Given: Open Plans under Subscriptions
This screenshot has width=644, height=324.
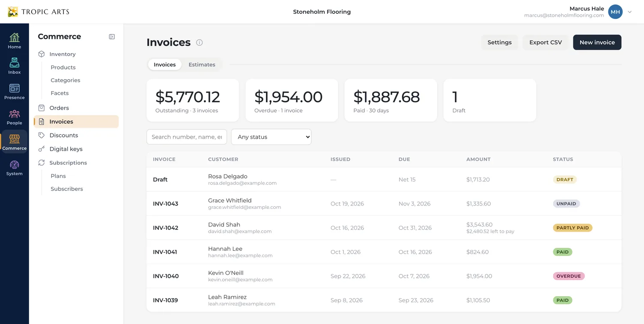Looking at the screenshot, I should click(x=58, y=176).
